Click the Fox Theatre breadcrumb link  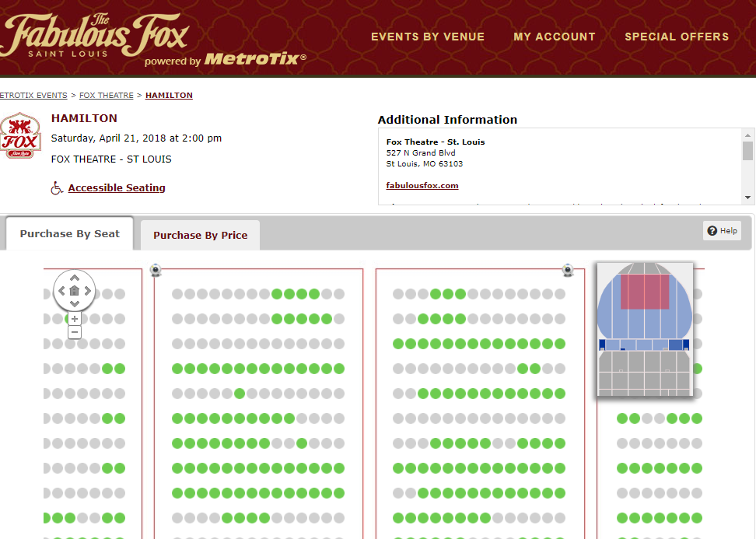[106, 96]
